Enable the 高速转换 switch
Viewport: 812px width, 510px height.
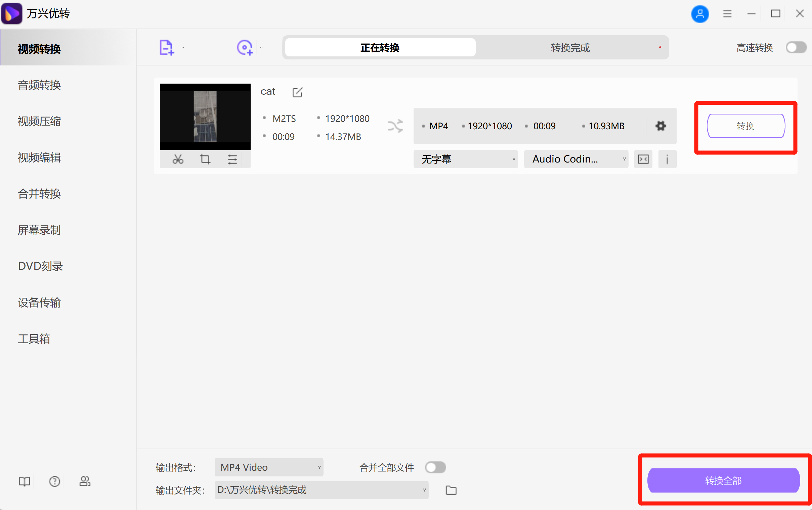[x=795, y=47]
